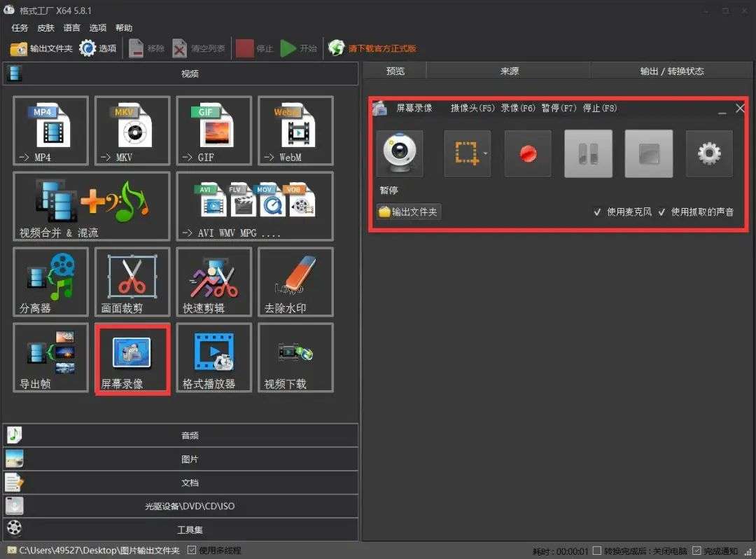Open the crop (画面裁剪) tool

point(132,282)
